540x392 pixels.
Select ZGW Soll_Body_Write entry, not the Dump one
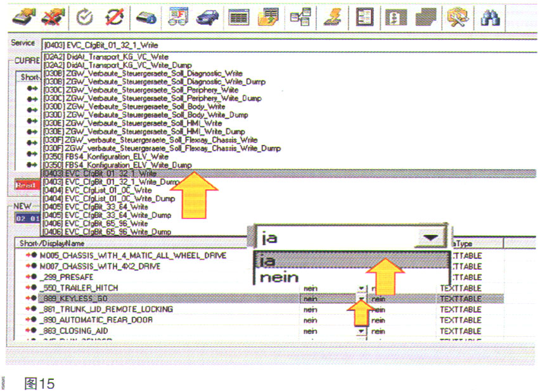click(134, 106)
